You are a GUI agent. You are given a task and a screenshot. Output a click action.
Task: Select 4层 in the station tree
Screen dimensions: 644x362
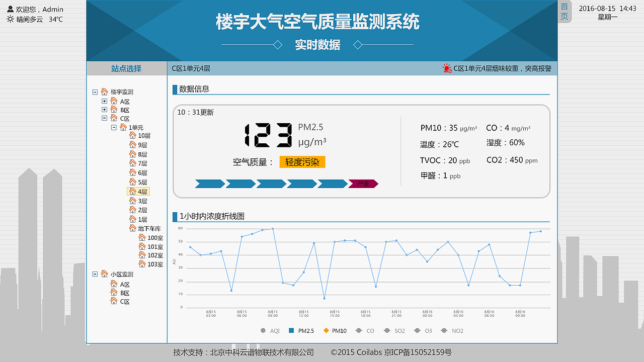(139, 191)
